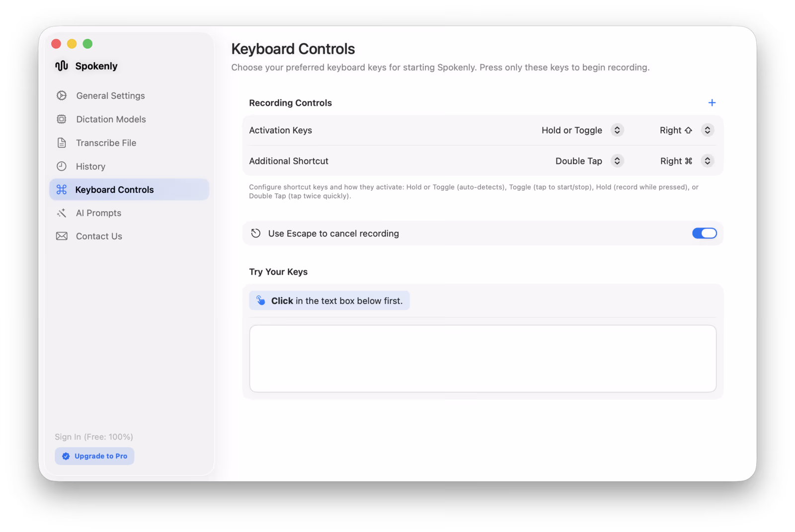Click the Activation Keys row label
Viewport: 795px width, 532px height.
pyautogui.click(x=280, y=130)
